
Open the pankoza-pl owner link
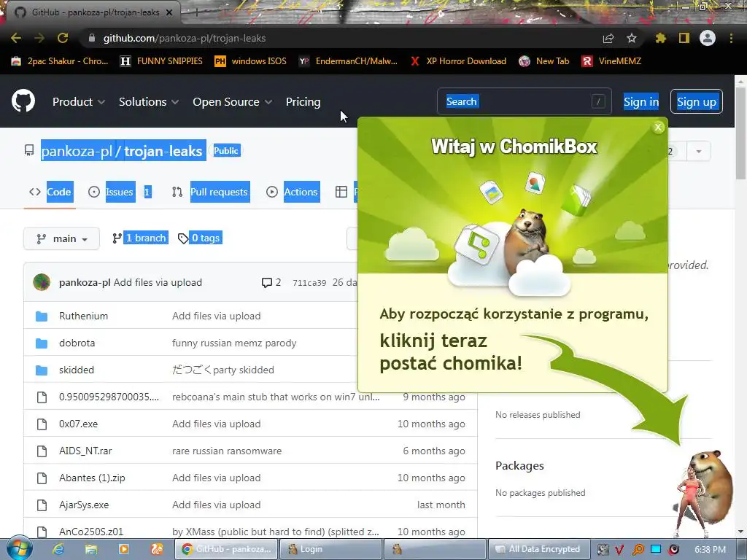(77, 151)
